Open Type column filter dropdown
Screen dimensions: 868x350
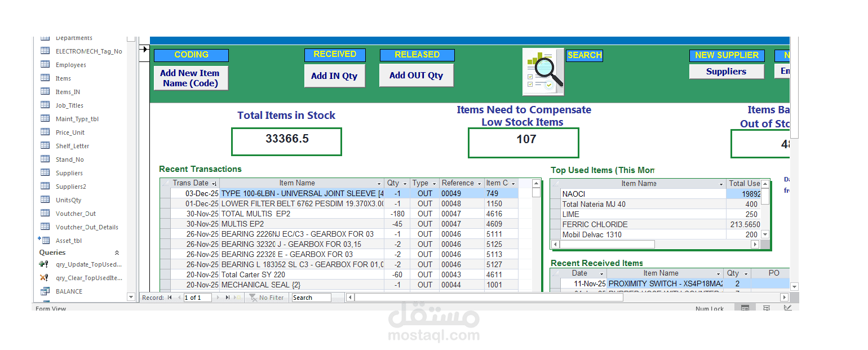click(x=435, y=183)
